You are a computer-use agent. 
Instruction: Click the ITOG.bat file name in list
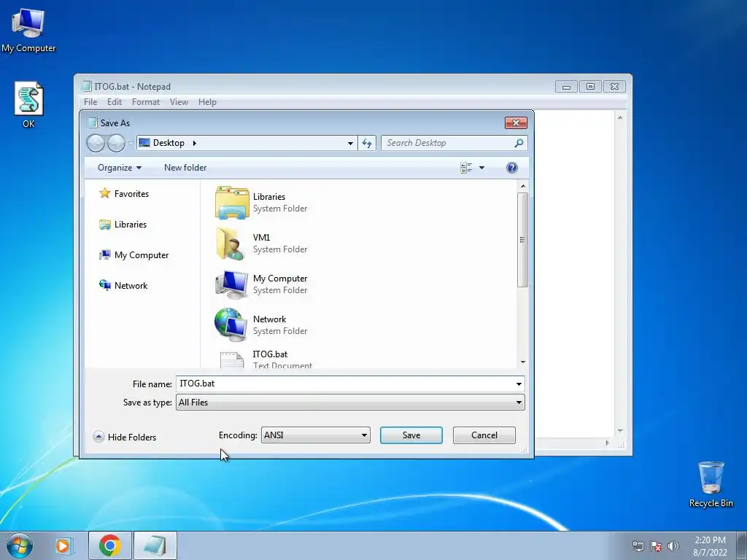click(x=270, y=354)
